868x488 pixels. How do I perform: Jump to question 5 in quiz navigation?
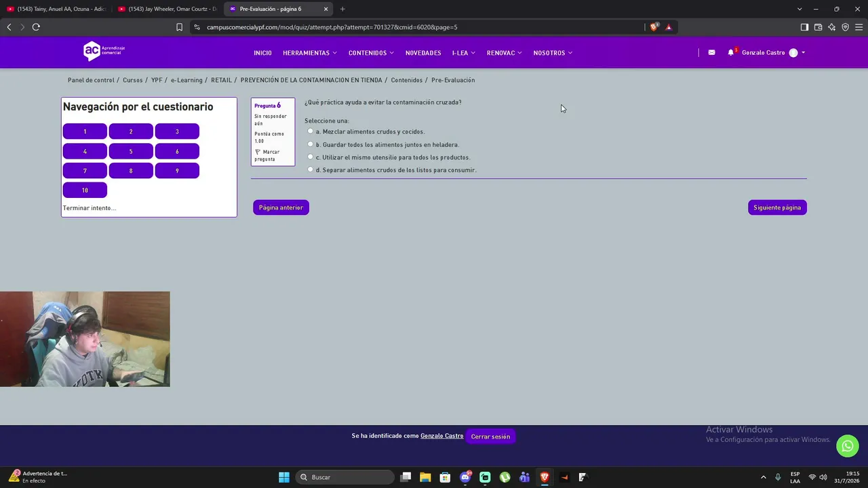(x=131, y=151)
